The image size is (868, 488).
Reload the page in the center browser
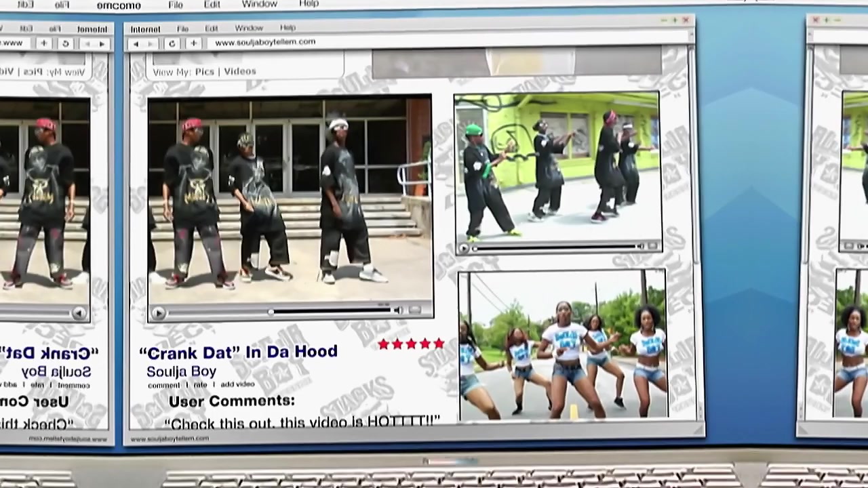[172, 43]
